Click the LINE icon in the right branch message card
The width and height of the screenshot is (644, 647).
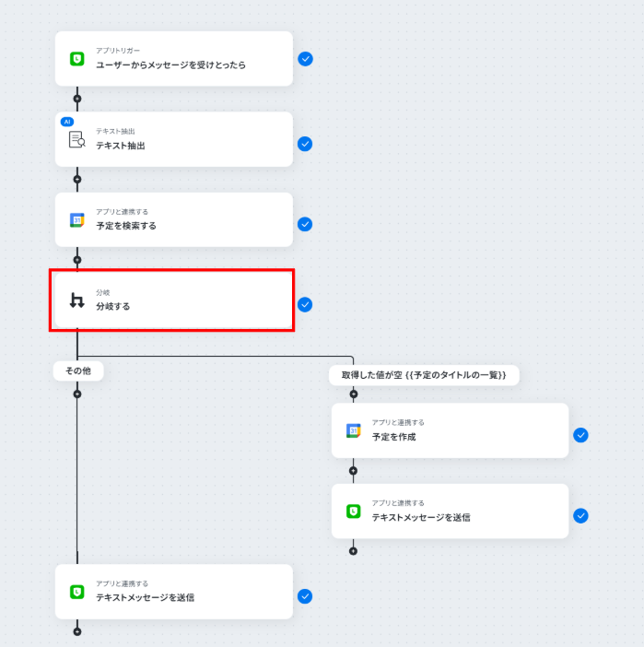point(353,512)
